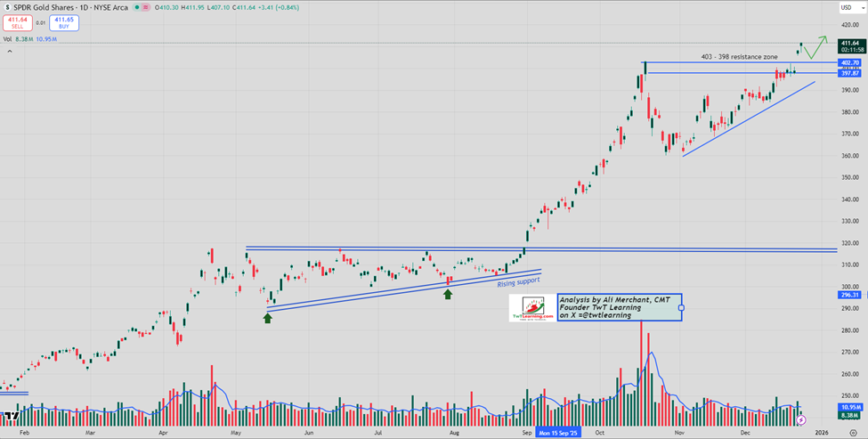Screen dimensions: 868x439
Task: Click the BUY 411.65 button
Action: coord(63,22)
